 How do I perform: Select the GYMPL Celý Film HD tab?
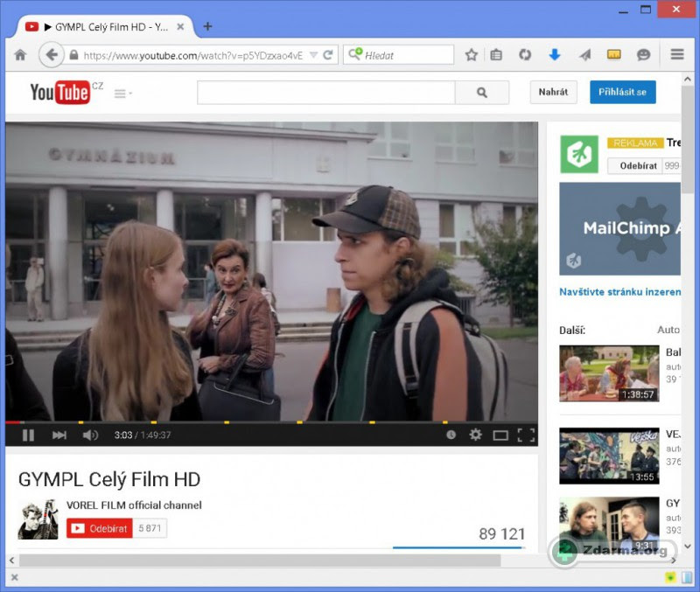click(105, 27)
